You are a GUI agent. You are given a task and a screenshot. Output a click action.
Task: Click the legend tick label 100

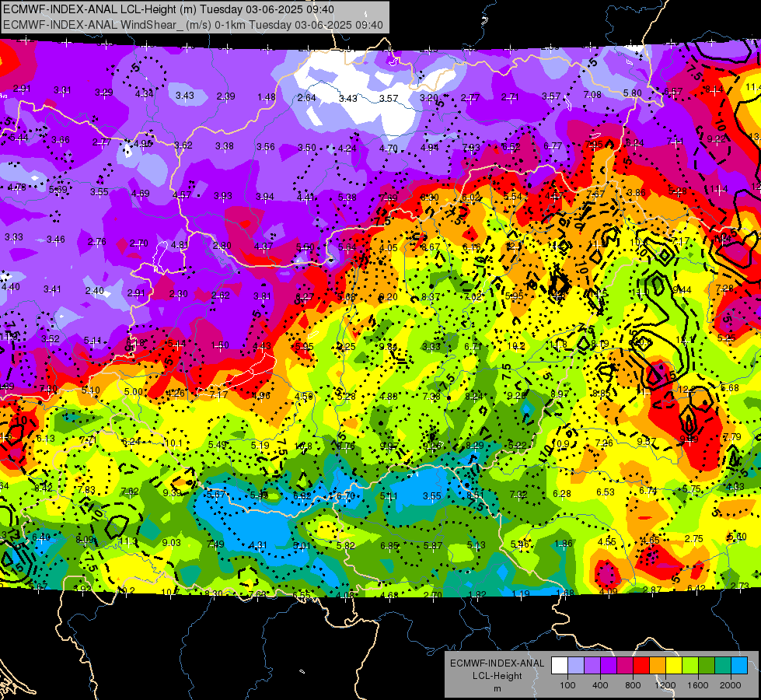point(567,685)
